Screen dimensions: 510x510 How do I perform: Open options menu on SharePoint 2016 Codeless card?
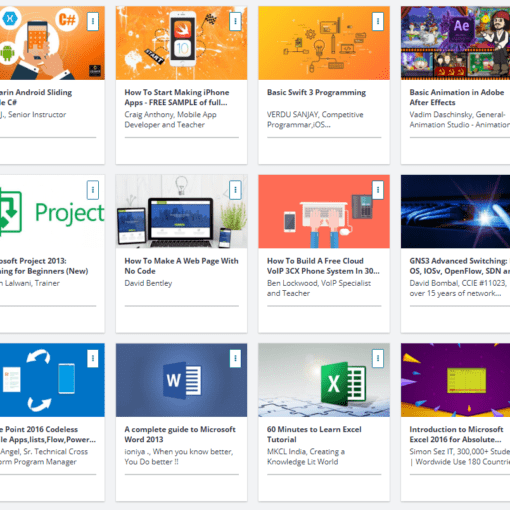pos(93,358)
